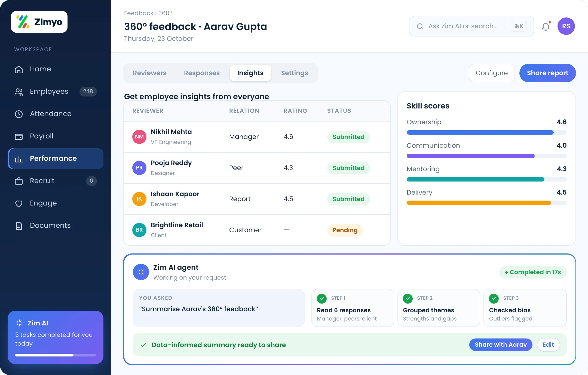588x375 pixels.
Task: Click the PR avatar of Pooja Reddy
Action: pyautogui.click(x=139, y=168)
